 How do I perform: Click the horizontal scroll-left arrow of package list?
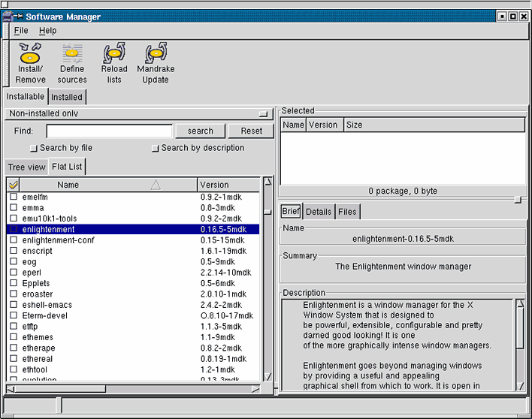pos(11,389)
